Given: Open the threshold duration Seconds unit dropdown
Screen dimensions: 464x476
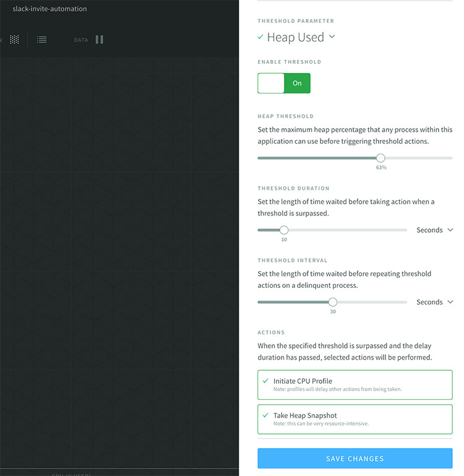Looking at the screenshot, I should (434, 230).
